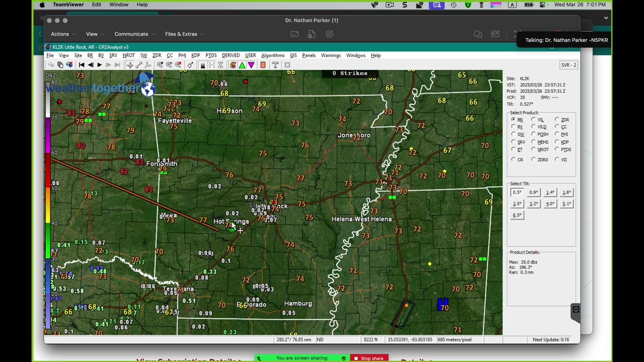Click the zoom out magnifier icon

click(169, 65)
